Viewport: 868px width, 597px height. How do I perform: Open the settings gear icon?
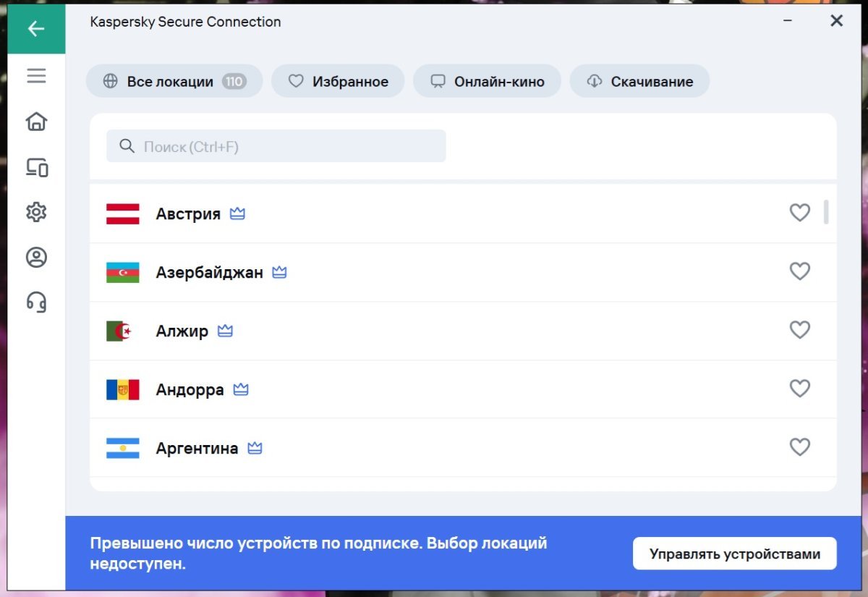tap(36, 212)
